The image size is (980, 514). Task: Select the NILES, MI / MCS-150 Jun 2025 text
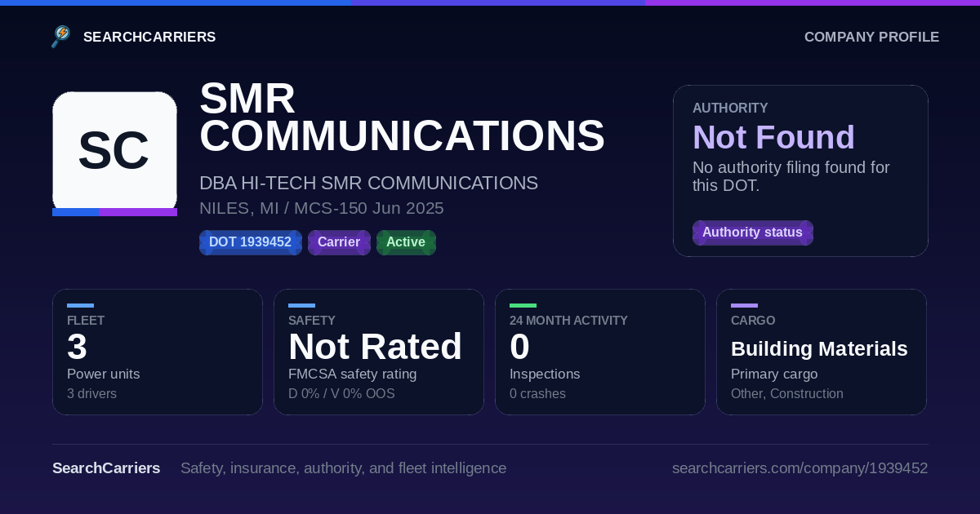pos(322,208)
